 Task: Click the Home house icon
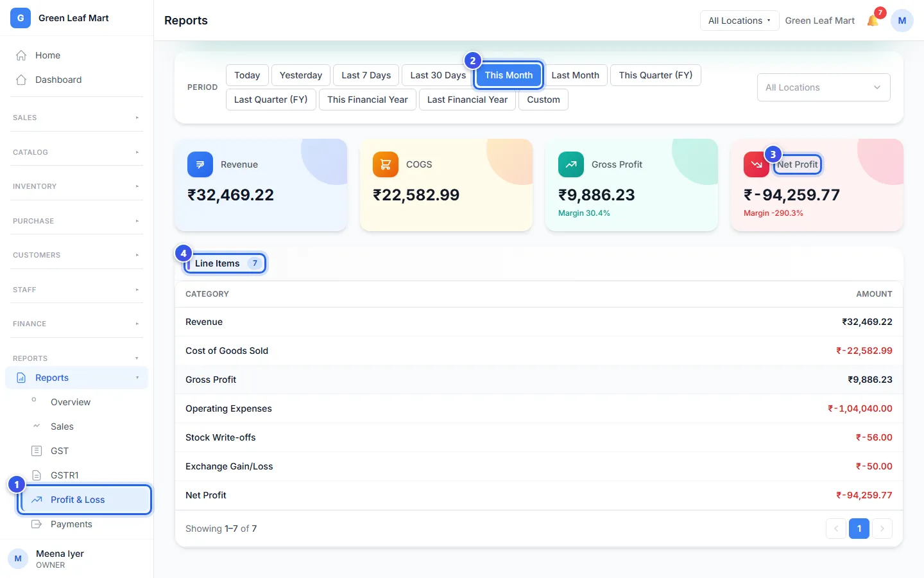[21, 55]
